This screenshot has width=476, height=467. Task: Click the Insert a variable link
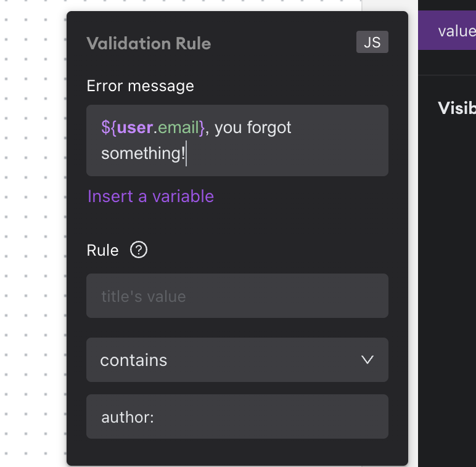[150, 196]
